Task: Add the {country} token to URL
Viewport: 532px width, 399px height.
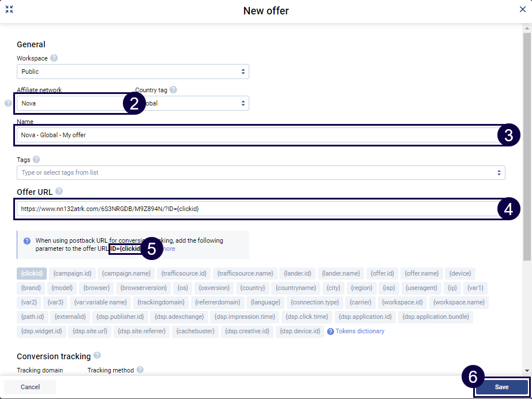Action: (252, 287)
